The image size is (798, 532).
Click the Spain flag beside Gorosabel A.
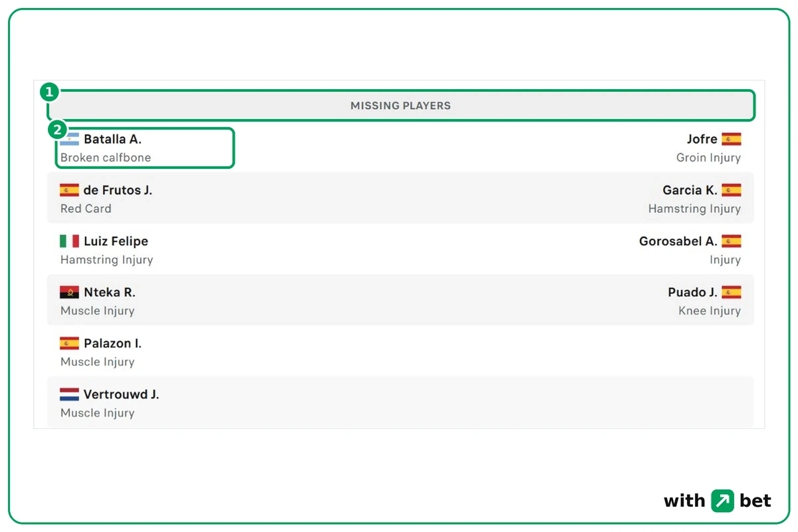pyautogui.click(x=731, y=241)
